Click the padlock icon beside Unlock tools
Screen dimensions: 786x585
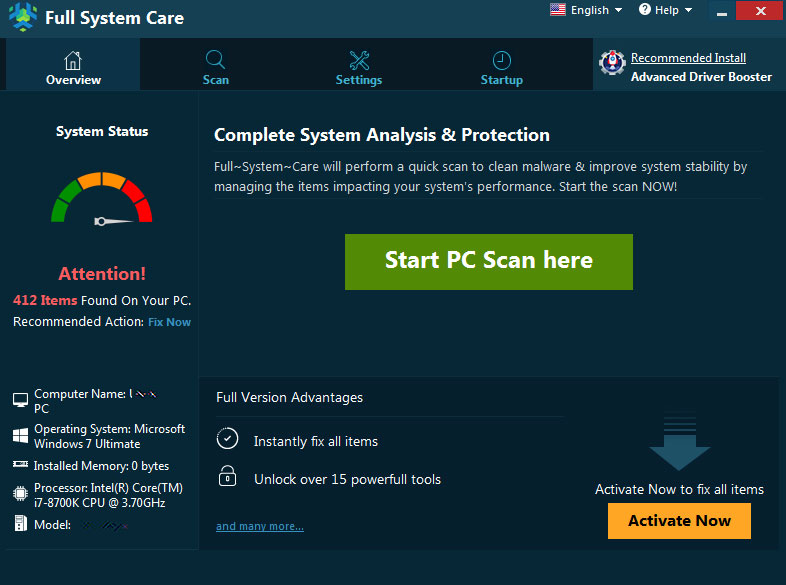pos(228,476)
